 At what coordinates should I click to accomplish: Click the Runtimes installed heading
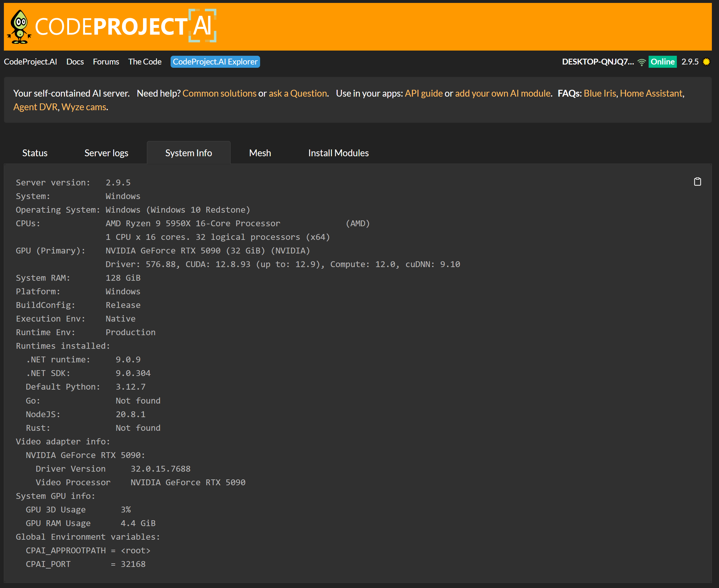[x=63, y=346]
